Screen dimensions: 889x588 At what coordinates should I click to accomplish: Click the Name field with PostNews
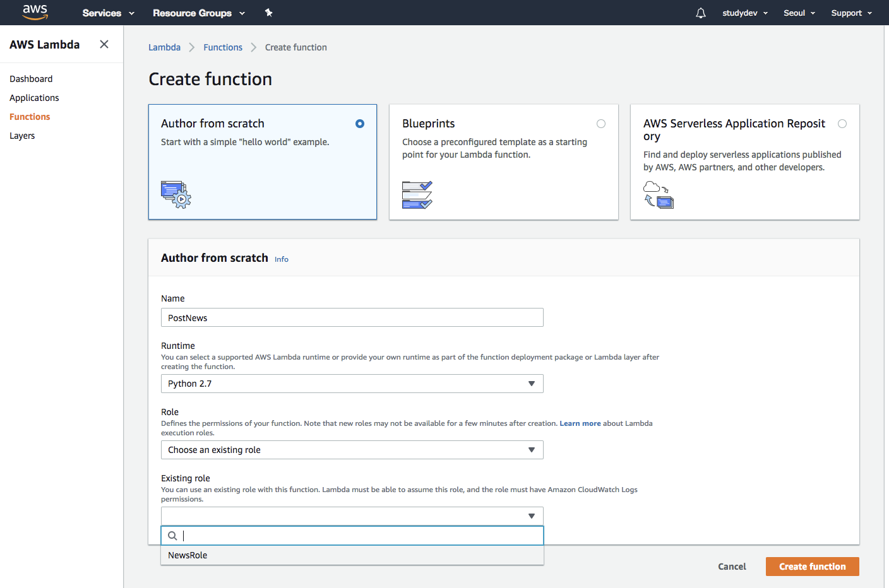pos(352,317)
